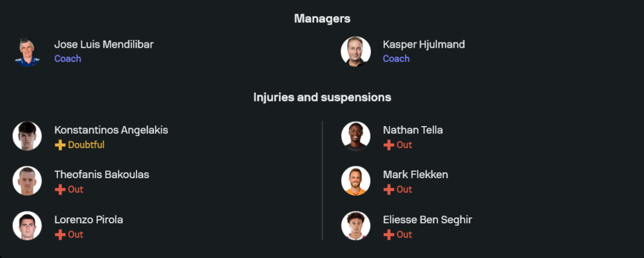Click yellow Doubtful cross icon for Angelakis

pyautogui.click(x=60, y=145)
